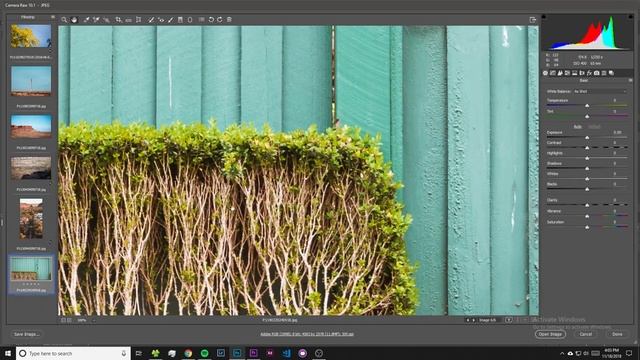Select the Hand tool

[74, 20]
